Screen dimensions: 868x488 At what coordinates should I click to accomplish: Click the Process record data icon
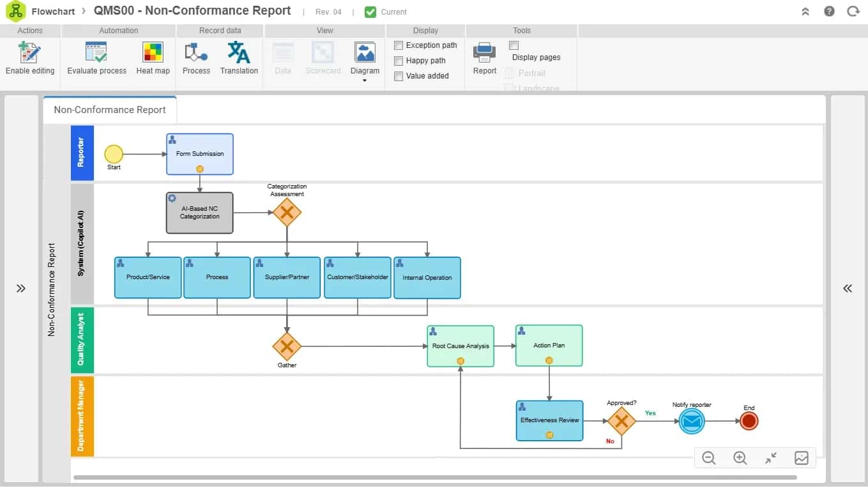point(196,52)
